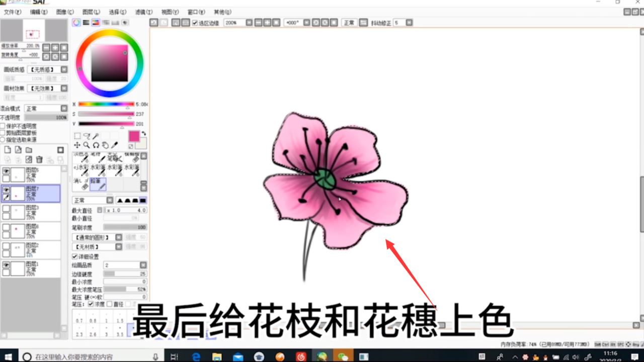This screenshot has height=362, width=644.
Task: Open the 滤镜 menu
Action: (144, 12)
